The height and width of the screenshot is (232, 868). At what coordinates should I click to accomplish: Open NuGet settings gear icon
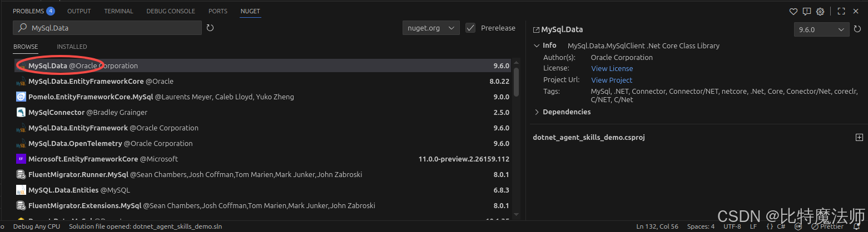coord(820,11)
